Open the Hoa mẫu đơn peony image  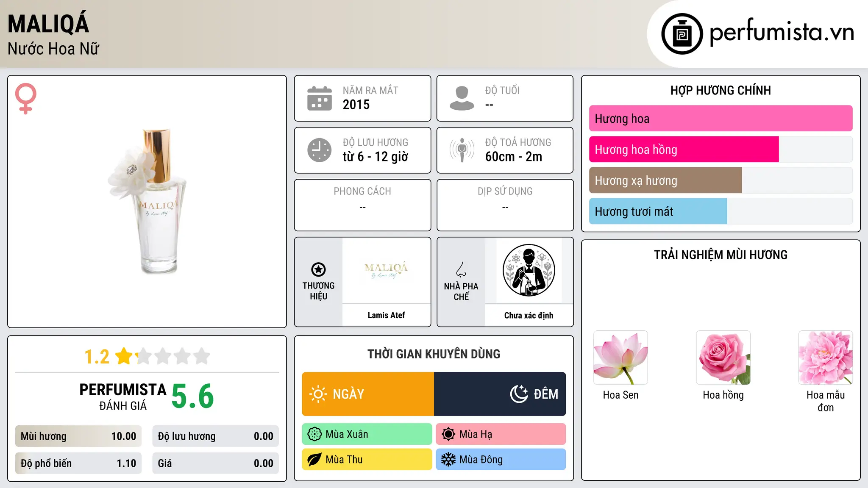[826, 358]
